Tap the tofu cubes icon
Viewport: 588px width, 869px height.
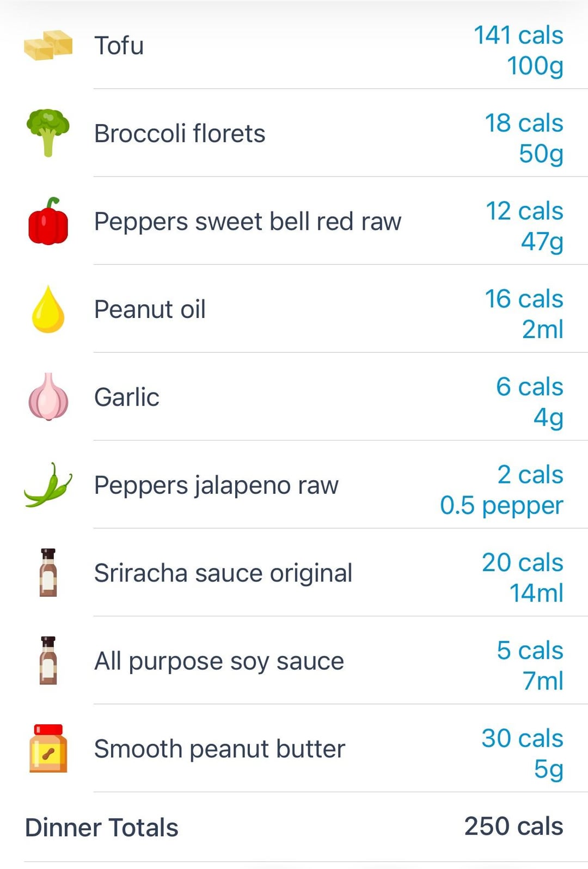48,45
